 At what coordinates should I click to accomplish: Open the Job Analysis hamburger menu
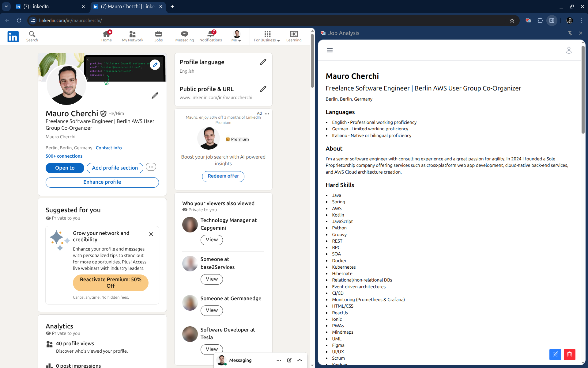(330, 50)
